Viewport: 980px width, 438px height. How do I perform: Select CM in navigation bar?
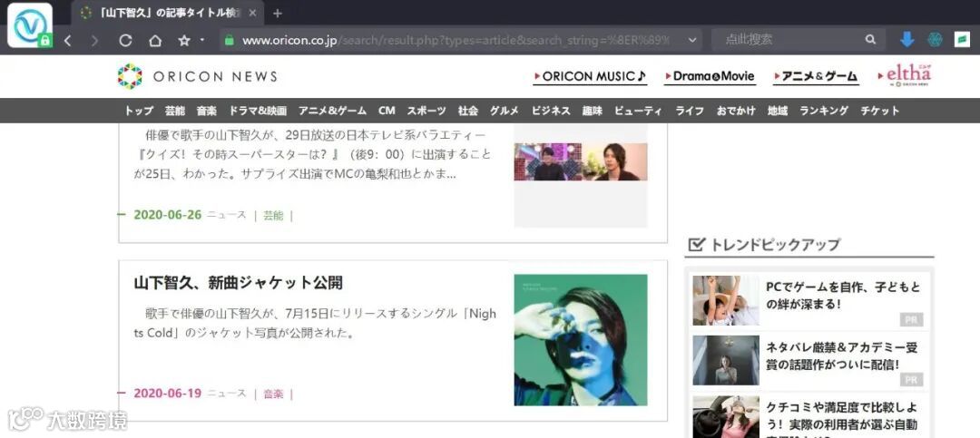click(387, 111)
